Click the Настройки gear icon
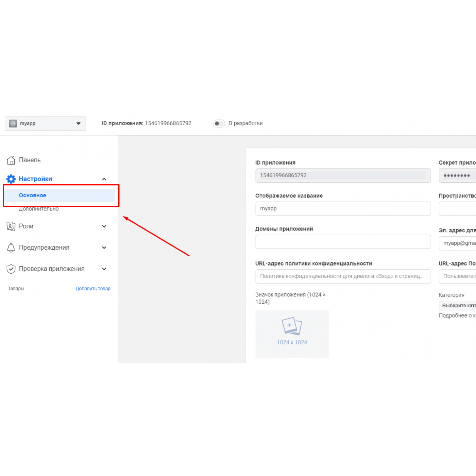The image size is (476, 476). click(11, 179)
